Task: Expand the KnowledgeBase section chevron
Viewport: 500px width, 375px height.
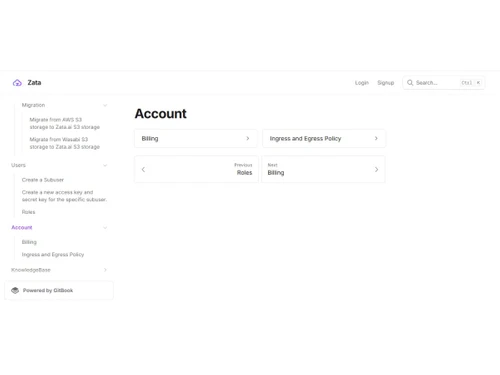Action: coord(105,270)
